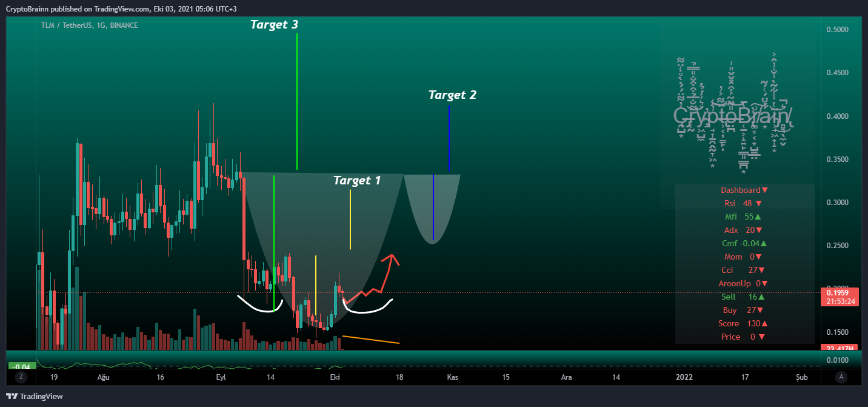The image size is (868, 407).
Task: Click the volume value label 22.417M
Action: (839, 348)
